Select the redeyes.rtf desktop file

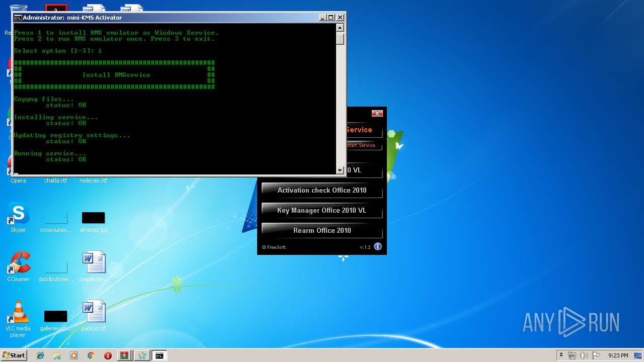(93, 180)
